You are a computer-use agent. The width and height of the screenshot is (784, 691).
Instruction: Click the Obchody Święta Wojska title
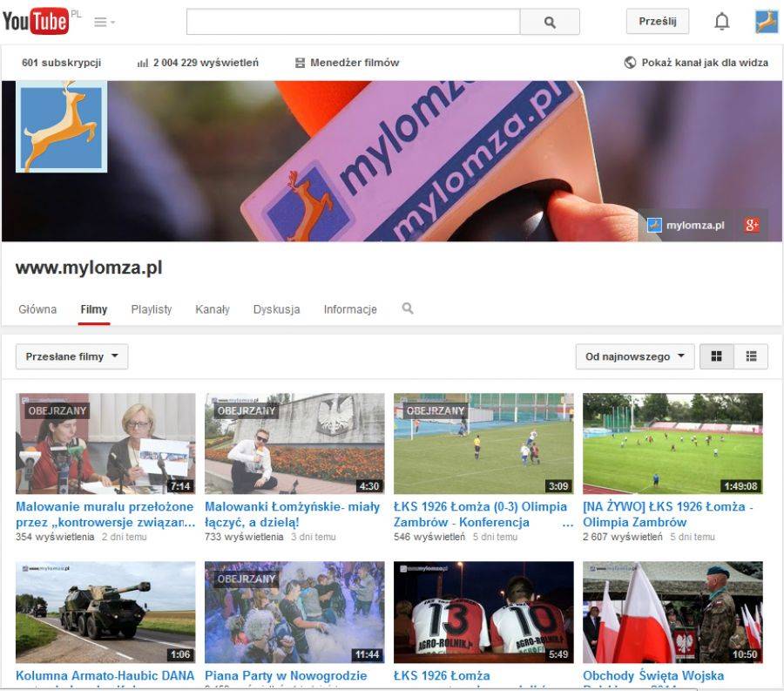pyautogui.click(x=653, y=676)
